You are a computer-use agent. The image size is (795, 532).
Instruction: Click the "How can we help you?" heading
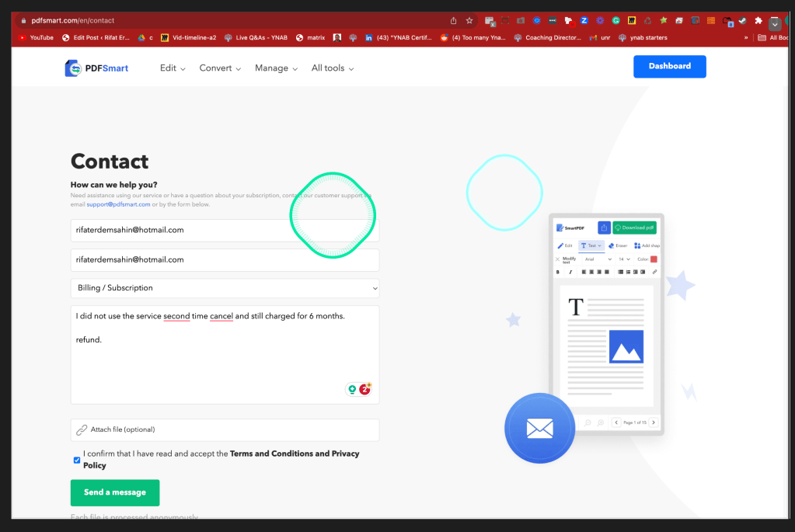114,185
